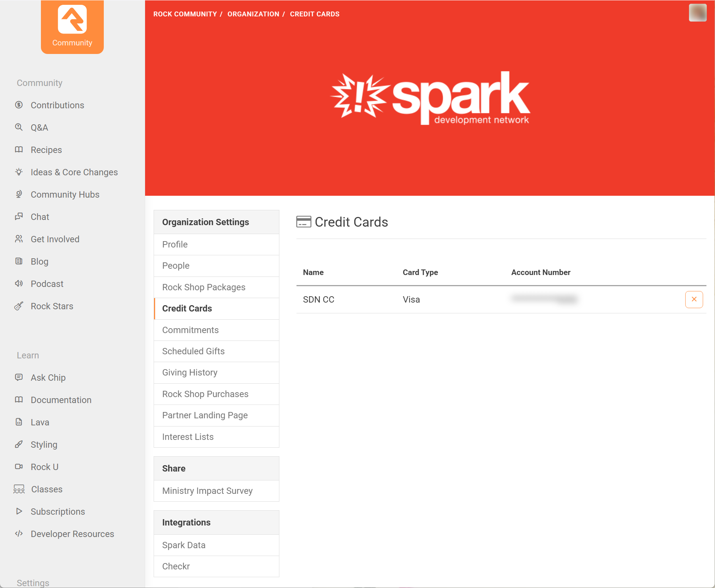Open Classes page

[47, 489]
